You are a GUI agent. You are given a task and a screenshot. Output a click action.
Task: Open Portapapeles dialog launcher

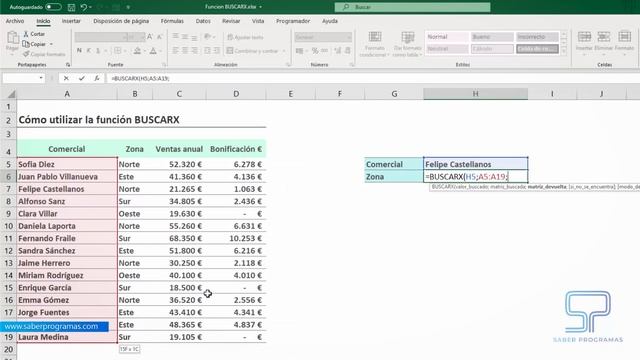click(68, 64)
